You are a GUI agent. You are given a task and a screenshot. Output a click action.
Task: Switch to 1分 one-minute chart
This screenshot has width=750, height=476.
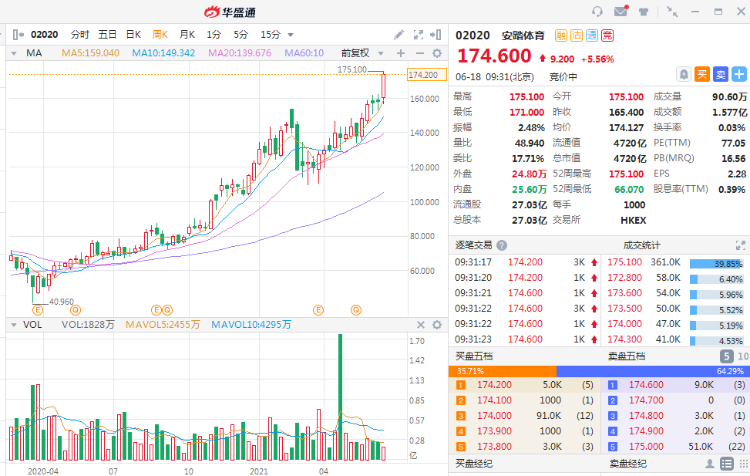tap(214, 34)
